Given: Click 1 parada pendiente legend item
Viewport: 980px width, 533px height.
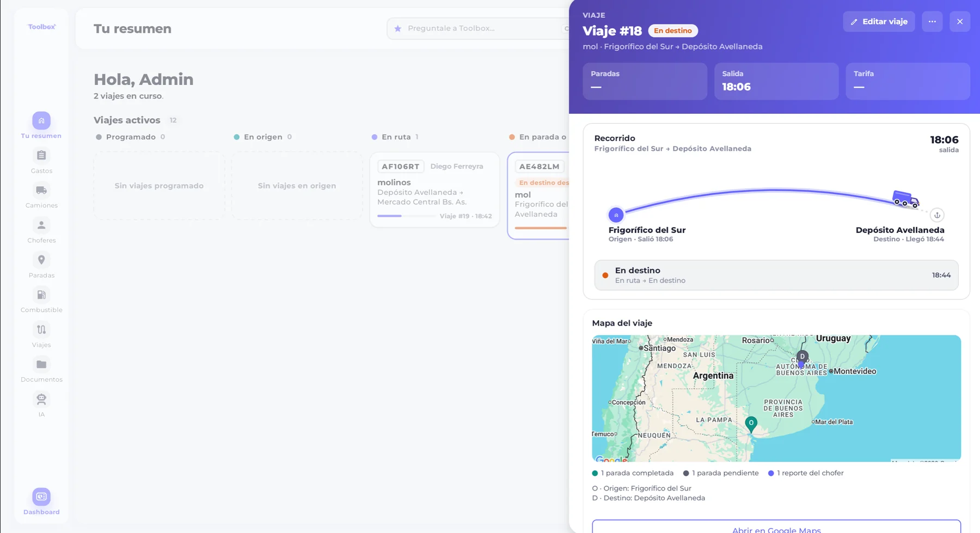Looking at the screenshot, I should (x=721, y=473).
